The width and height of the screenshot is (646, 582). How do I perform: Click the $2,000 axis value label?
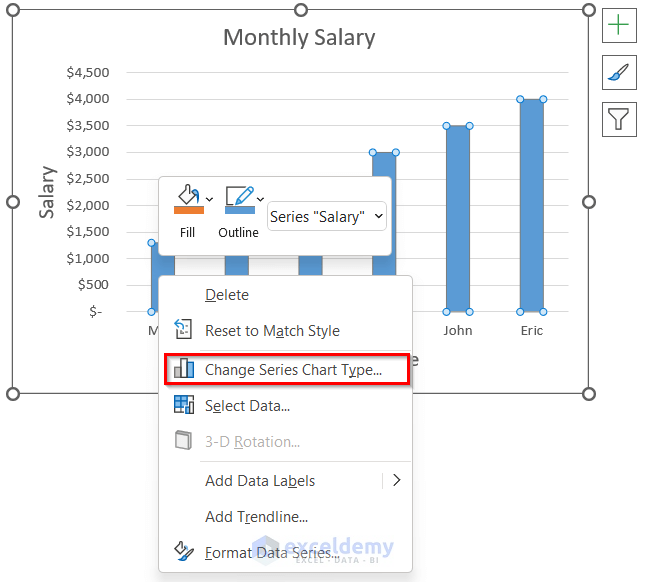tap(88, 205)
